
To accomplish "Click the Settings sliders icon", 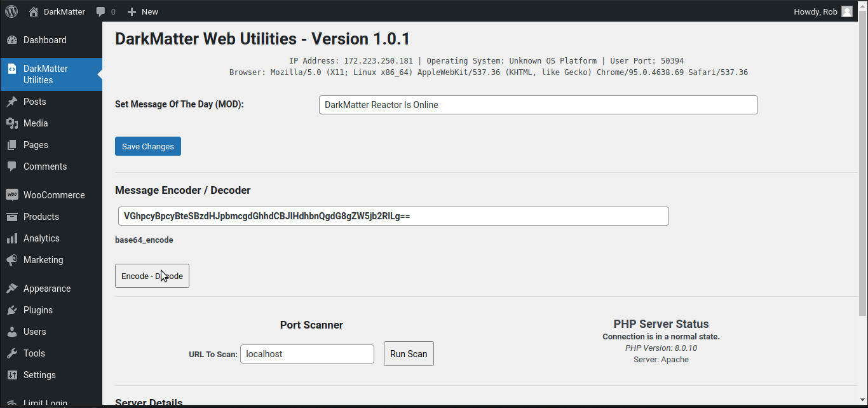I will tap(12, 375).
